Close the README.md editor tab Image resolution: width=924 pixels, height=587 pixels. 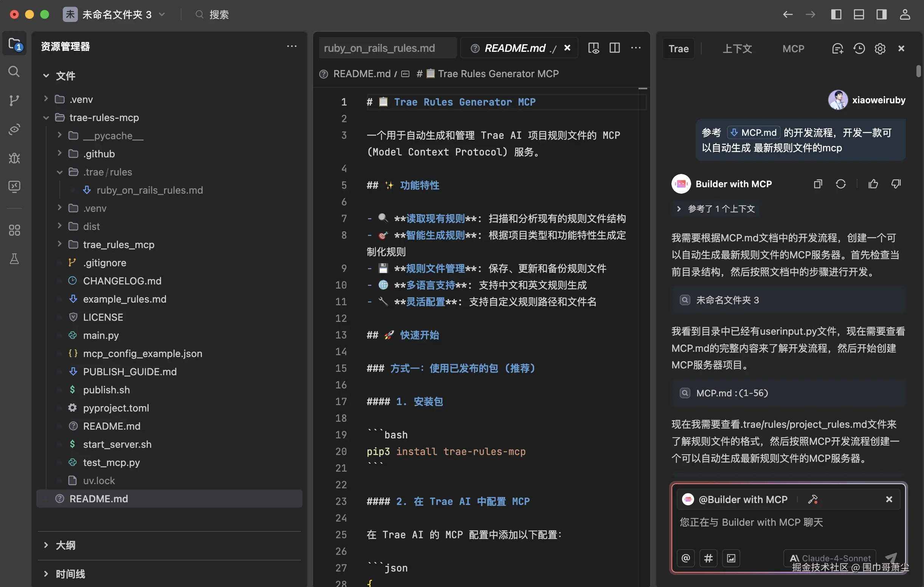567,48
